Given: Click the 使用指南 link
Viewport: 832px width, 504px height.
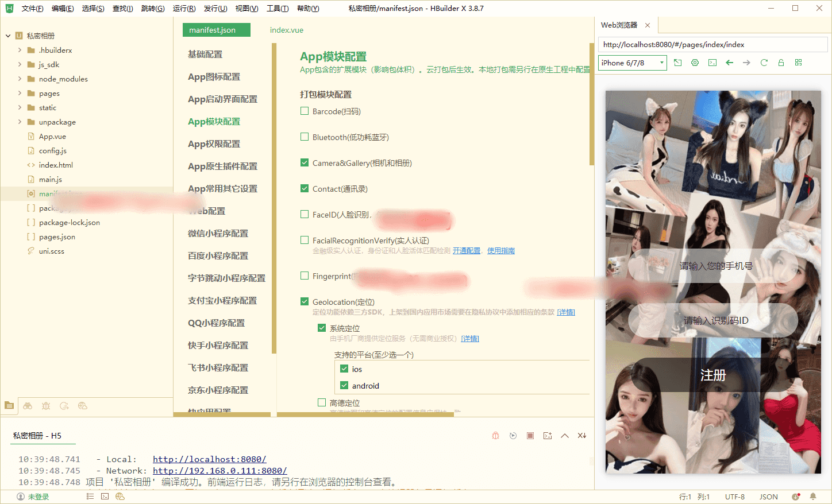Looking at the screenshot, I should 500,251.
